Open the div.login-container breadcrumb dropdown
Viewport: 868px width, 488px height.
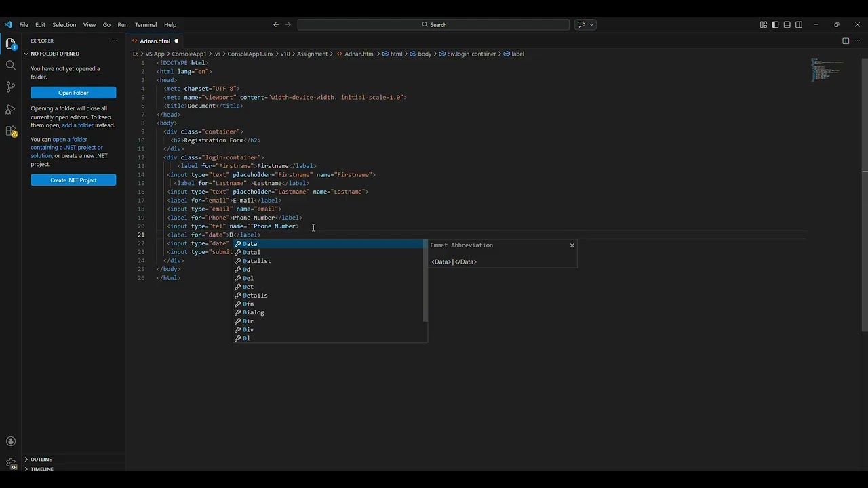click(x=468, y=54)
